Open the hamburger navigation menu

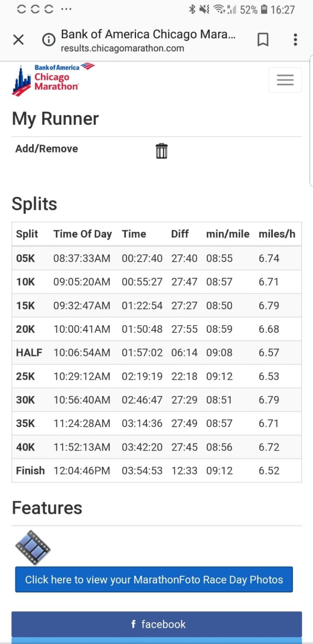coord(285,80)
